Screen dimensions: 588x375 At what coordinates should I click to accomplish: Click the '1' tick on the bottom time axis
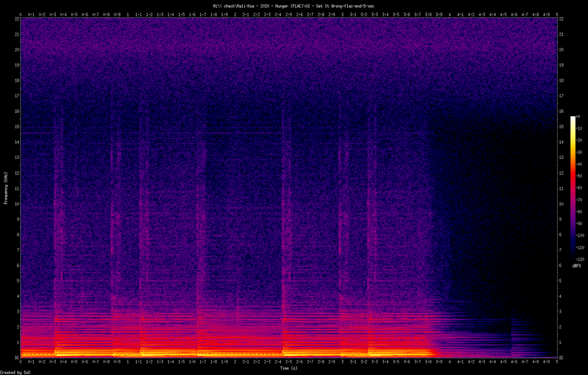coord(128,362)
